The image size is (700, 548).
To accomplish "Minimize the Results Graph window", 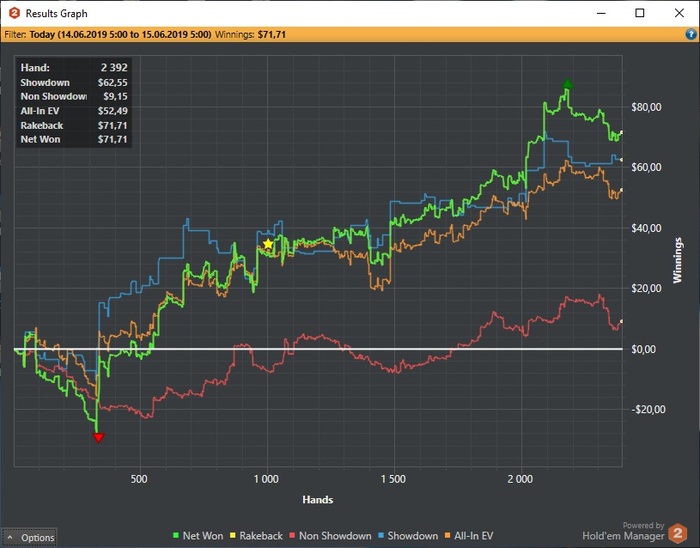I will pyautogui.click(x=601, y=13).
